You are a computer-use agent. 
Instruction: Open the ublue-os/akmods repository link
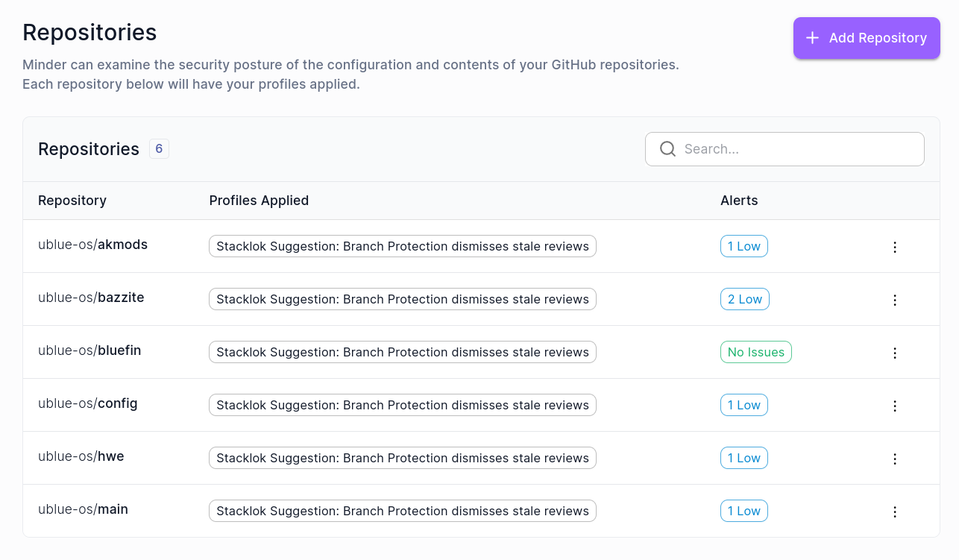coord(92,245)
